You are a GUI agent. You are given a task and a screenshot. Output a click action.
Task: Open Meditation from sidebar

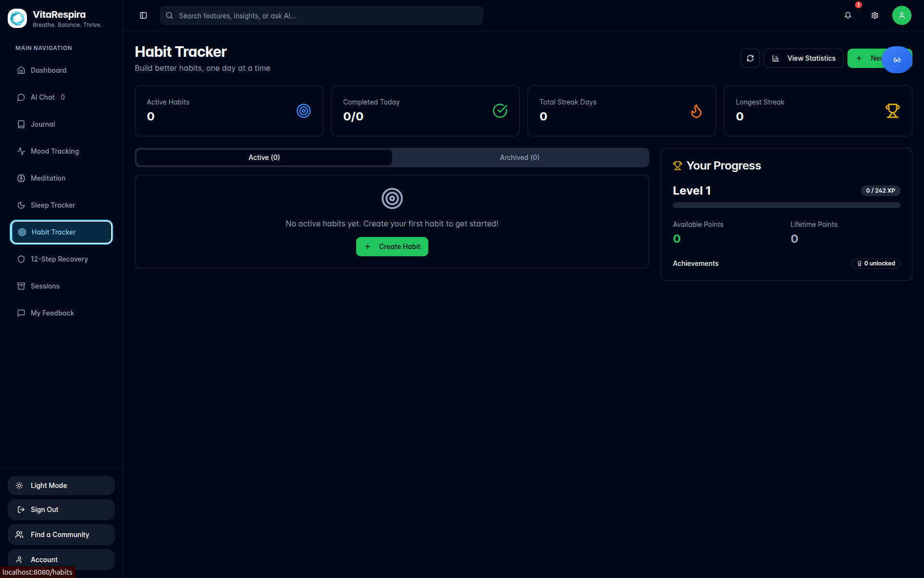(48, 178)
